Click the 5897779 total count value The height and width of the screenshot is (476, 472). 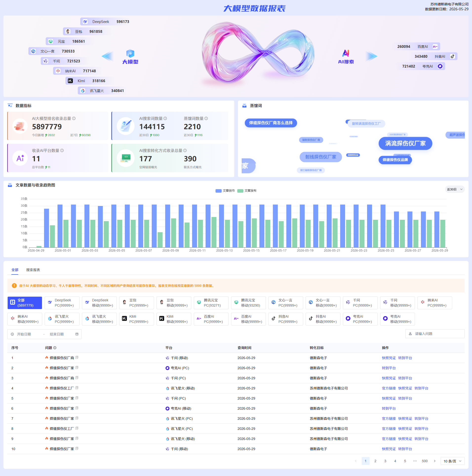coord(47,127)
